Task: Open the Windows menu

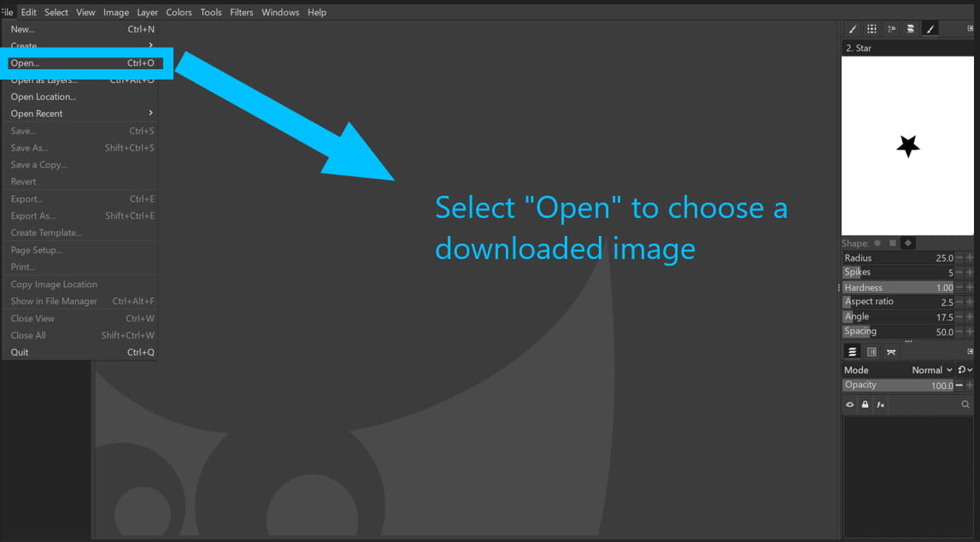Action: tap(280, 12)
